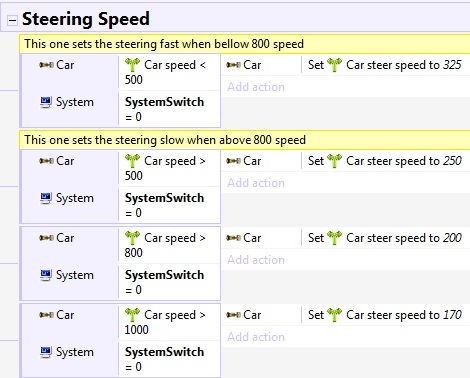
Task: Click the Car behavior icon in the speed < 500 condition
Action: [x=132, y=65]
